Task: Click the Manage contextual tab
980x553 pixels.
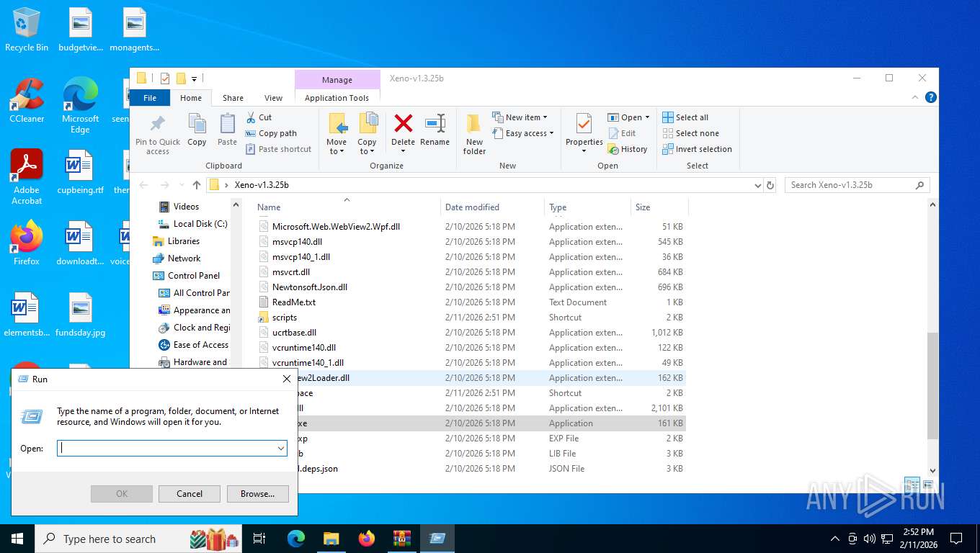Action: 337,80
